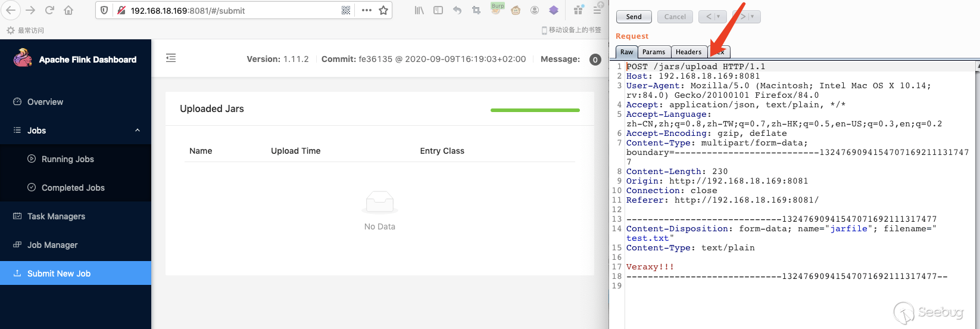980x329 pixels.
Task: Toggle the Firefox sidebar view icon
Action: coord(438,10)
